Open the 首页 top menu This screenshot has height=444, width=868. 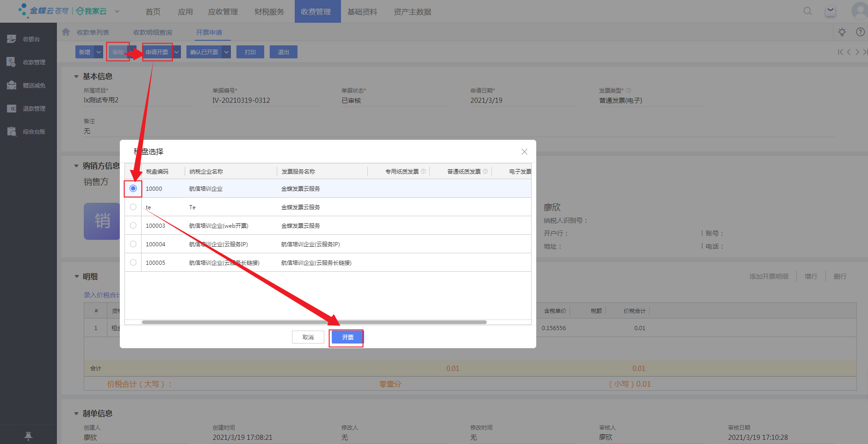pos(153,12)
